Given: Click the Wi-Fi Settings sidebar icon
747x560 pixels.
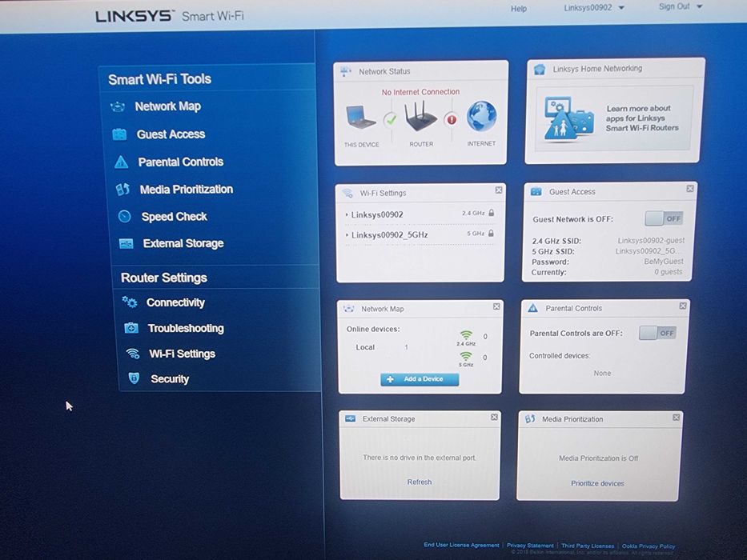Looking at the screenshot, I should [x=132, y=354].
